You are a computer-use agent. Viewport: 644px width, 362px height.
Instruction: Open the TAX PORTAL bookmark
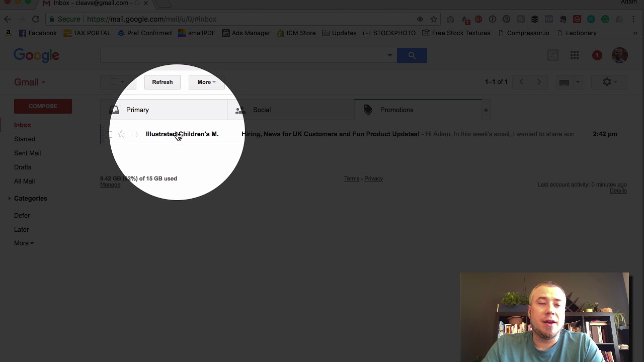pos(87,33)
